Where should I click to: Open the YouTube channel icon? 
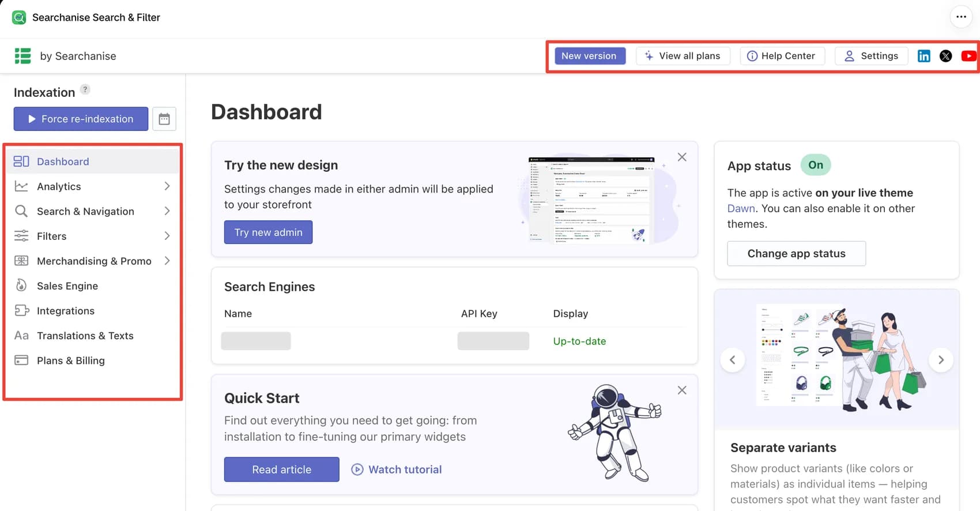click(968, 56)
